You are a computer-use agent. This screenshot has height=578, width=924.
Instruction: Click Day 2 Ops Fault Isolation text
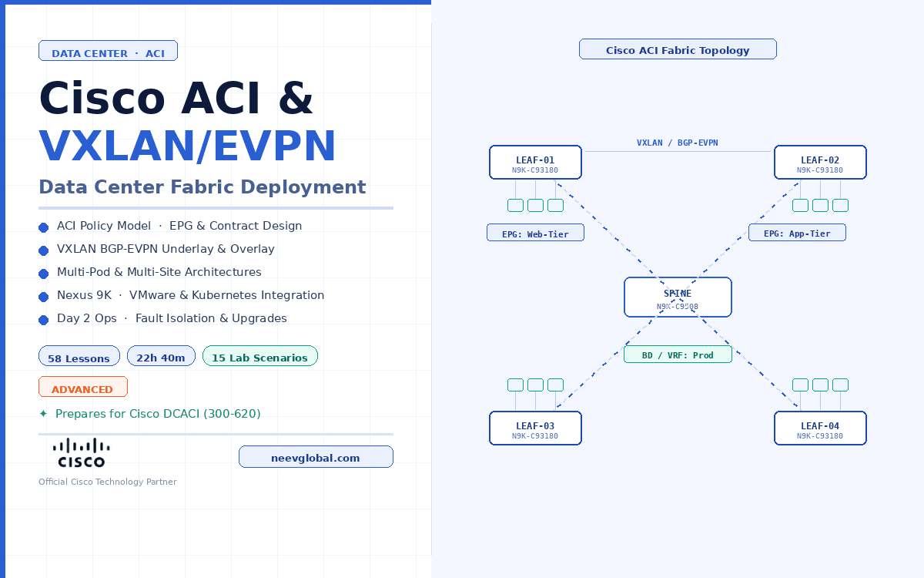click(x=172, y=318)
